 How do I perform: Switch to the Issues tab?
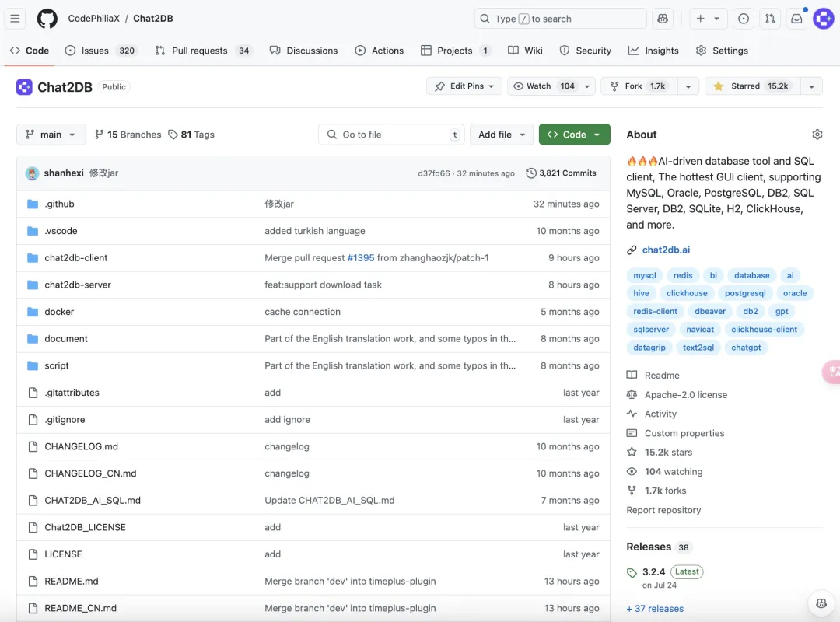pyautogui.click(x=100, y=51)
